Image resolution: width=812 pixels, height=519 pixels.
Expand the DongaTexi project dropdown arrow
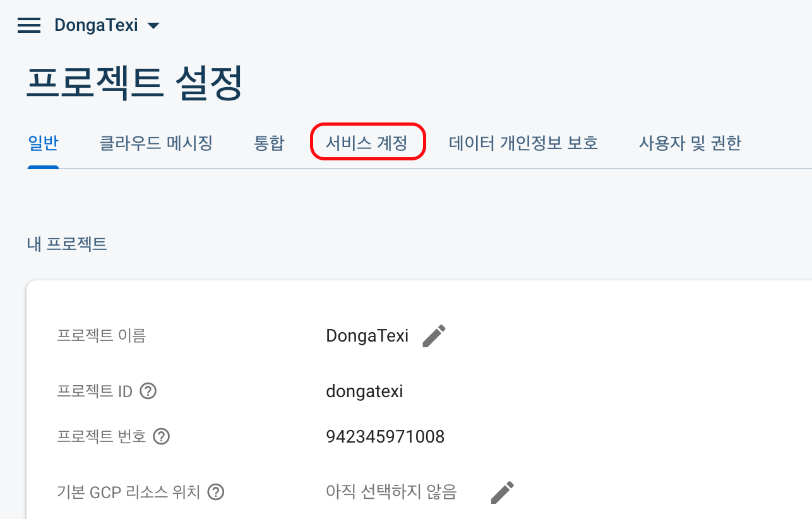coord(153,26)
